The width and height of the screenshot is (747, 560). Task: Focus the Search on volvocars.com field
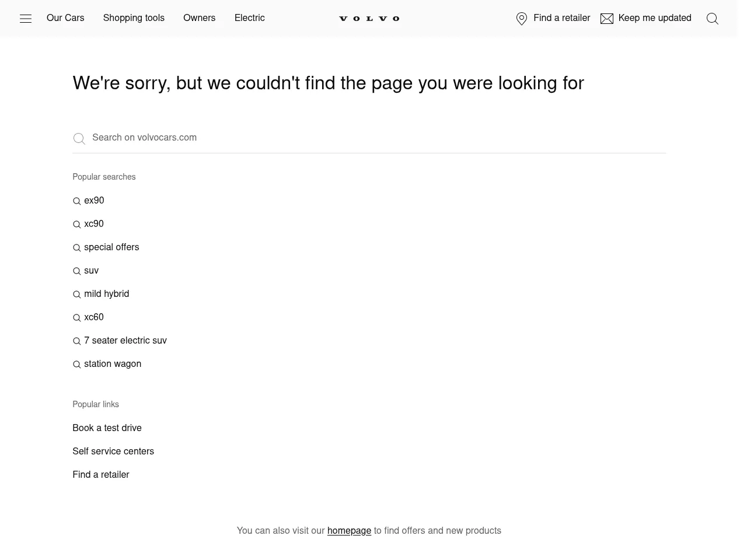click(373, 138)
